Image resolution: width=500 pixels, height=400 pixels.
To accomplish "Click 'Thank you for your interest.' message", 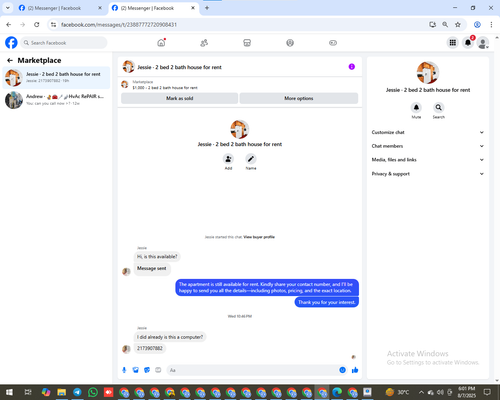I will click(x=327, y=302).
